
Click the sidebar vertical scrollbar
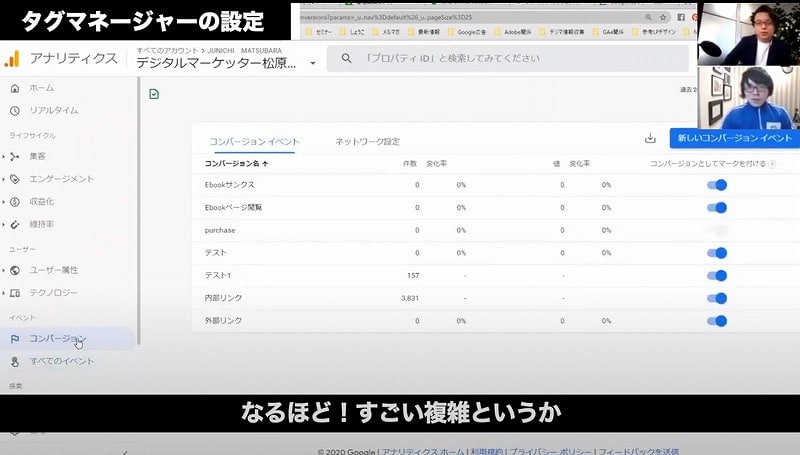point(138,211)
